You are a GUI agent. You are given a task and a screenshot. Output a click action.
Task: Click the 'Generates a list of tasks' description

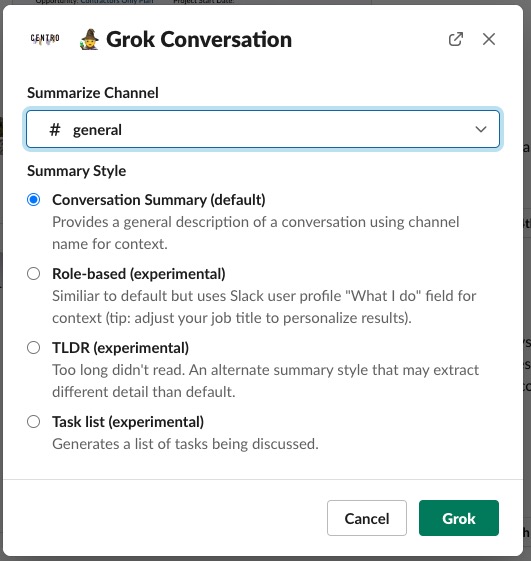tap(185, 444)
